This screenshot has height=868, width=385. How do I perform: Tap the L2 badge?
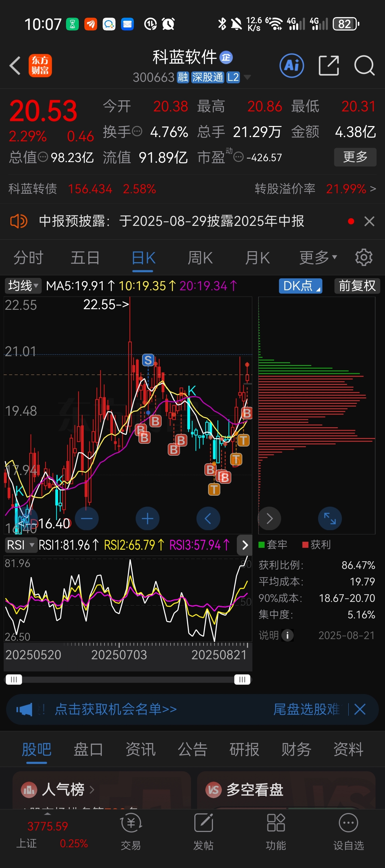(x=233, y=78)
